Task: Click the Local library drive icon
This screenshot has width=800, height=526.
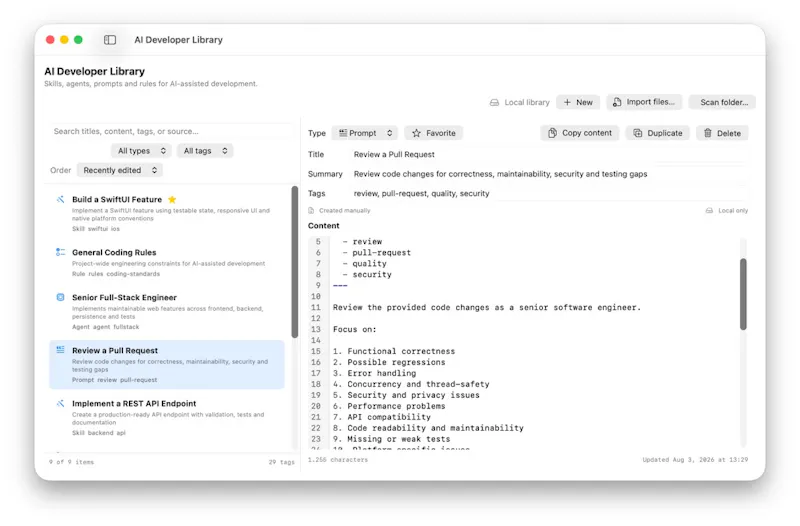Action: 494,103
